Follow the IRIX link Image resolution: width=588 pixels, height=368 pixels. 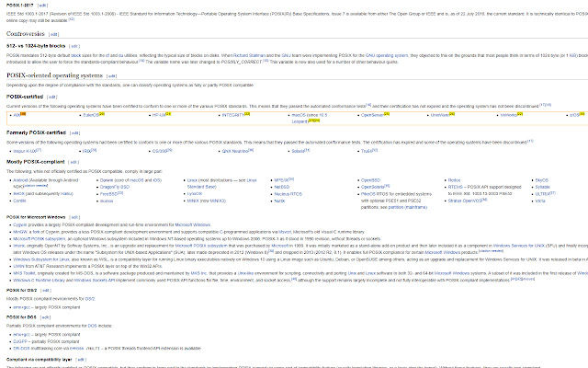coord(87,151)
